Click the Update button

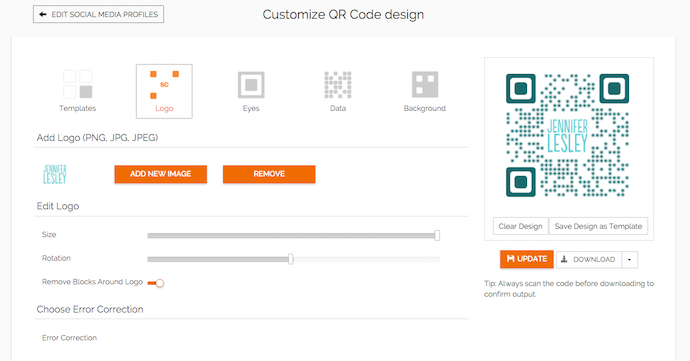point(527,259)
